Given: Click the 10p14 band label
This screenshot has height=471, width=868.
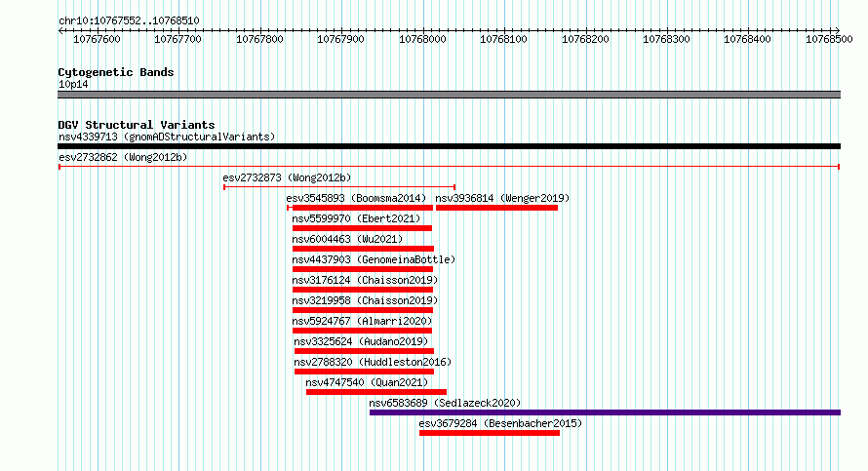Looking at the screenshot, I should [x=73, y=84].
